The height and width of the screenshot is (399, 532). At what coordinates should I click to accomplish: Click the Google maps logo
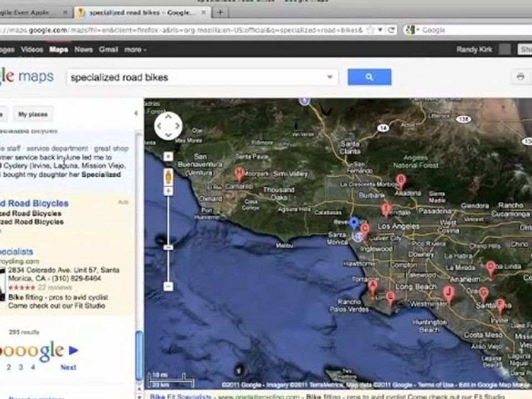27,76
